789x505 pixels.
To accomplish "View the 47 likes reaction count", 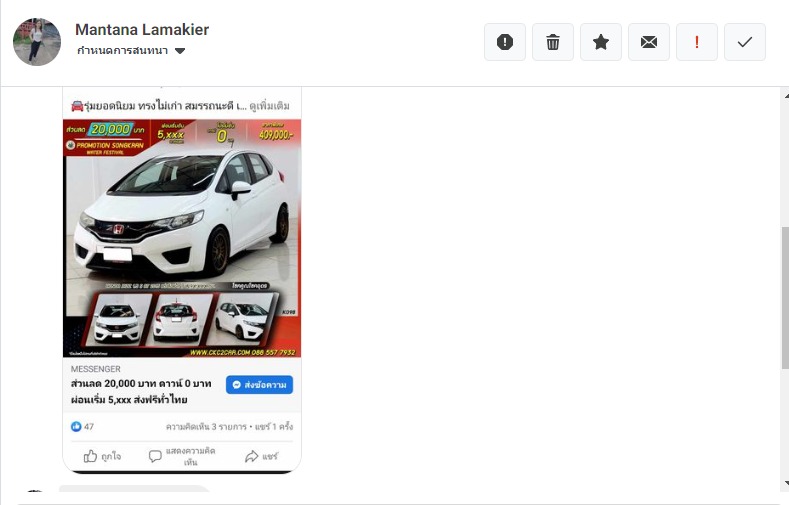I will pyautogui.click(x=82, y=427).
